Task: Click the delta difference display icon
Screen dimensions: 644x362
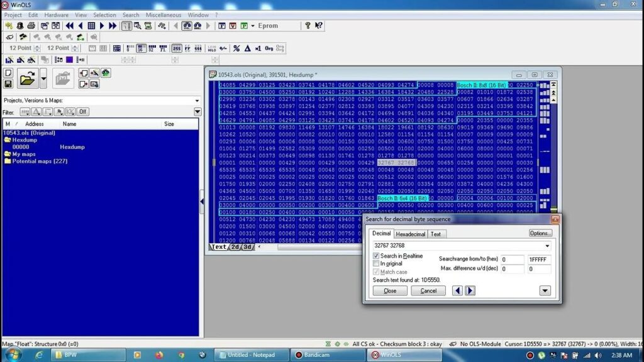Action: (x=247, y=48)
